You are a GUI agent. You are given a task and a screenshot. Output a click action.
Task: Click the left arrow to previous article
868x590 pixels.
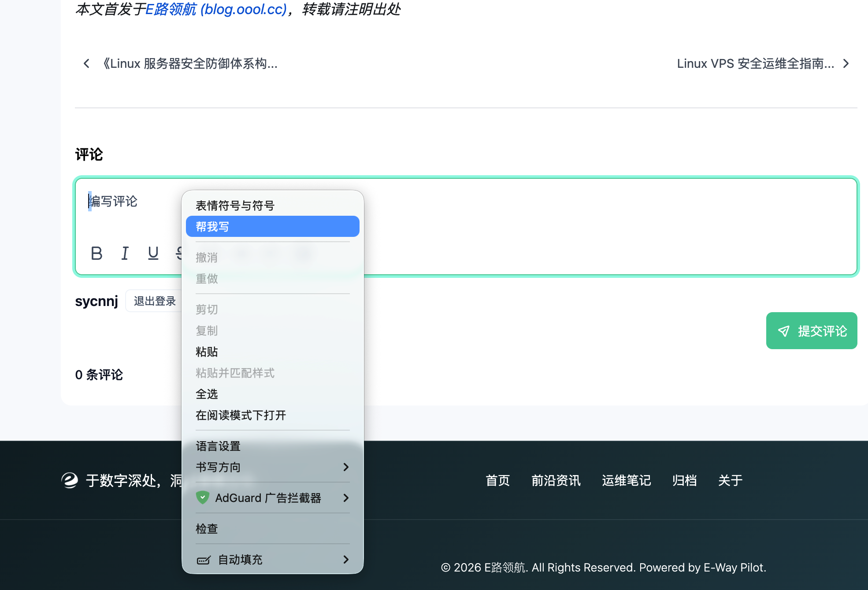[x=86, y=63]
